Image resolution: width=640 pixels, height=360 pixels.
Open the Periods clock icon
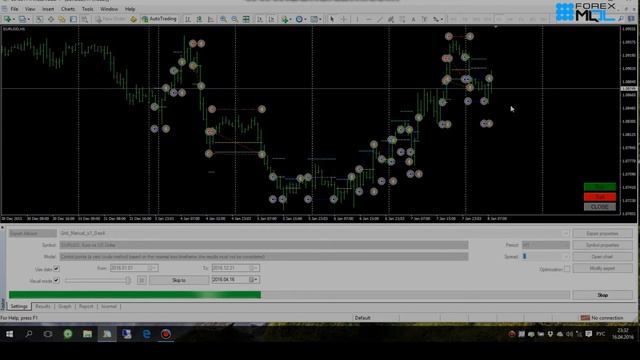[x=299, y=19]
